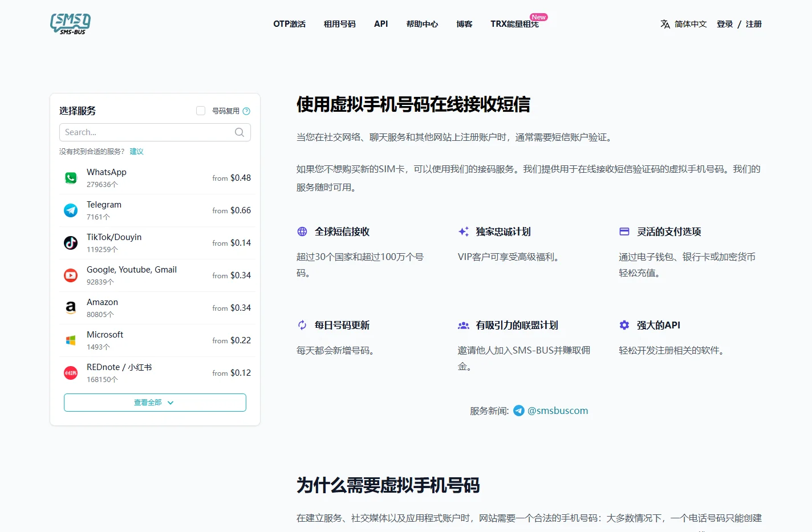Screen dimensions: 812x532
Task: Click the card icon by 灵活的支付选项
Action: pos(624,232)
